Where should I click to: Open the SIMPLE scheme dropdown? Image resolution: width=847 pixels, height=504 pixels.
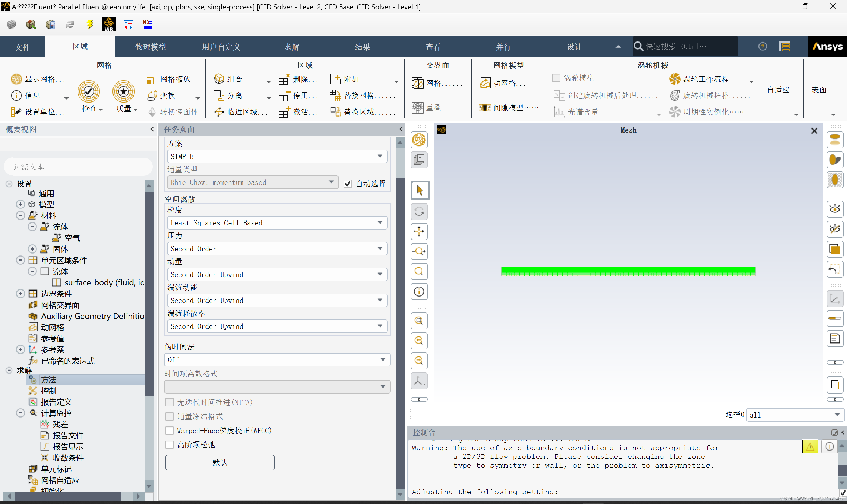277,156
